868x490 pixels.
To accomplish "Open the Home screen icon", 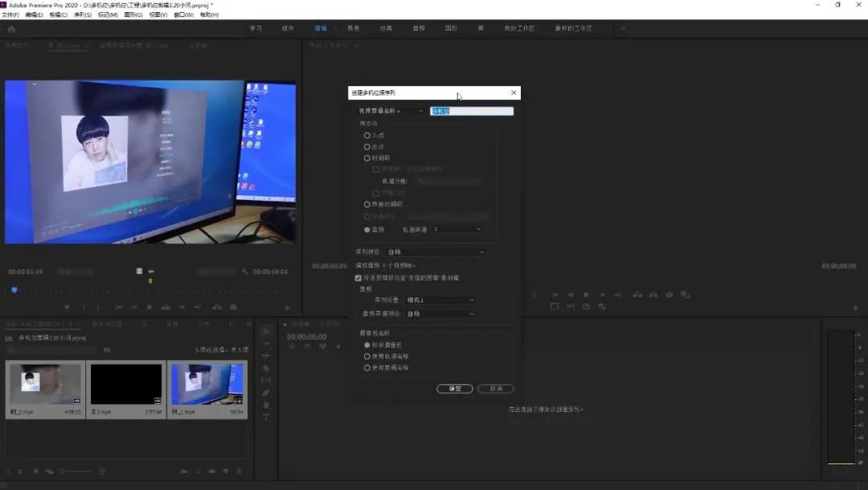I will (x=11, y=29).
